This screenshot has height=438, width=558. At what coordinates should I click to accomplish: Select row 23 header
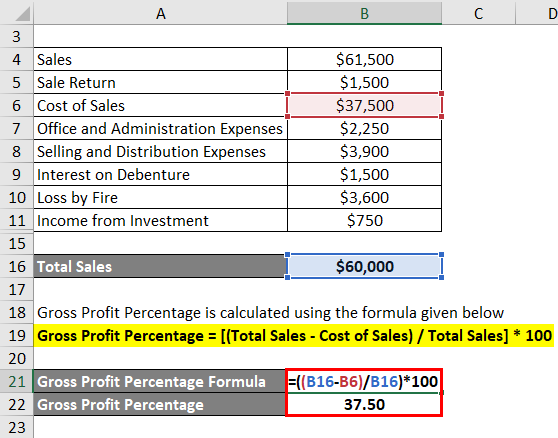[x=16, y=427]
